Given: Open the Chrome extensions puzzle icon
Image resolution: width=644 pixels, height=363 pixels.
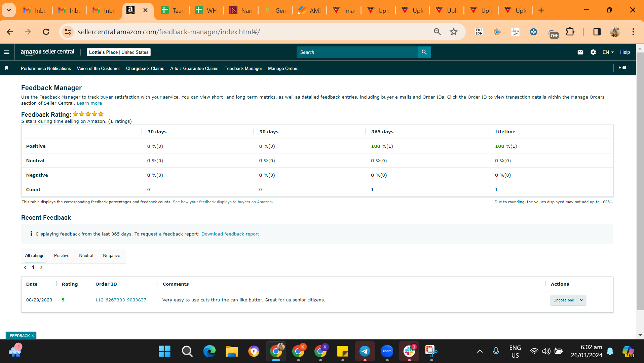Looking at the screenshot, I should coord(570,32).
